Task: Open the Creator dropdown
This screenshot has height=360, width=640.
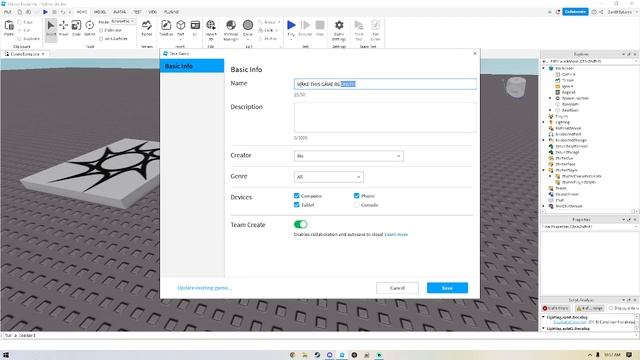Action: (349, 156)
